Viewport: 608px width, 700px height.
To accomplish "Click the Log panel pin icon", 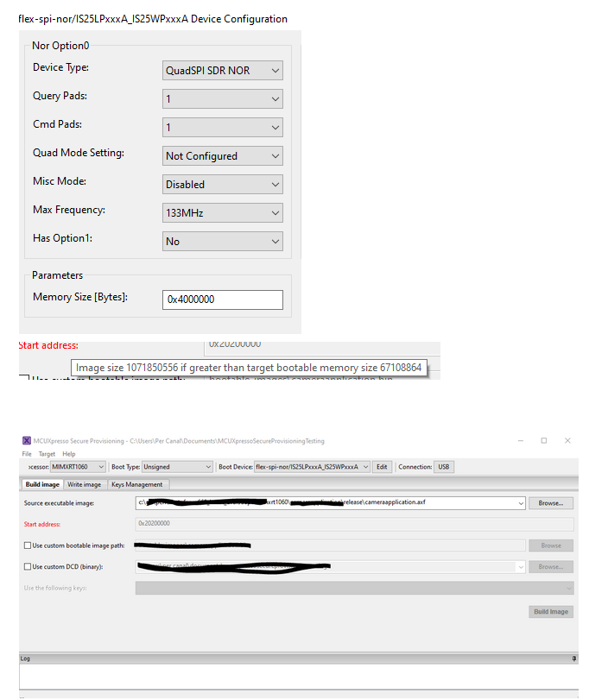I will coord(574,659).
